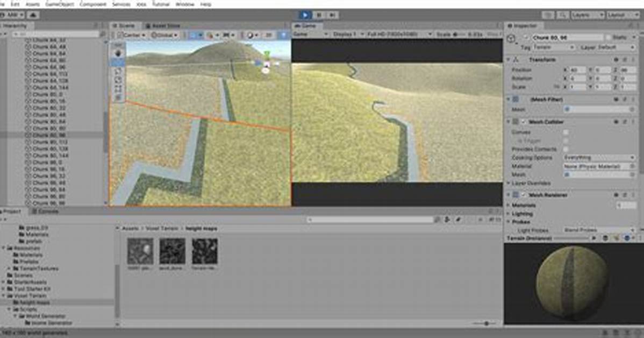
Task: Toggle the Provides Contacts checkbox
Action: coord(566,149)
